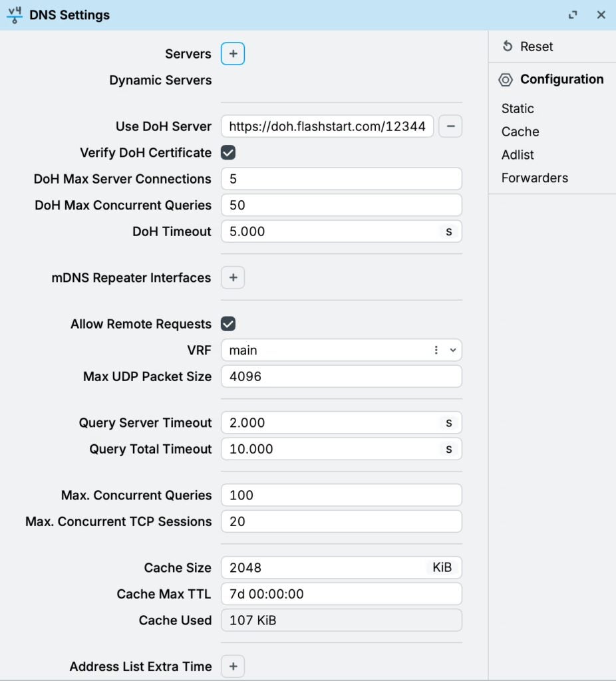Focus DoH Max Server Connections field
Viewport: 616px width, 681px height.
pos(341,179)
